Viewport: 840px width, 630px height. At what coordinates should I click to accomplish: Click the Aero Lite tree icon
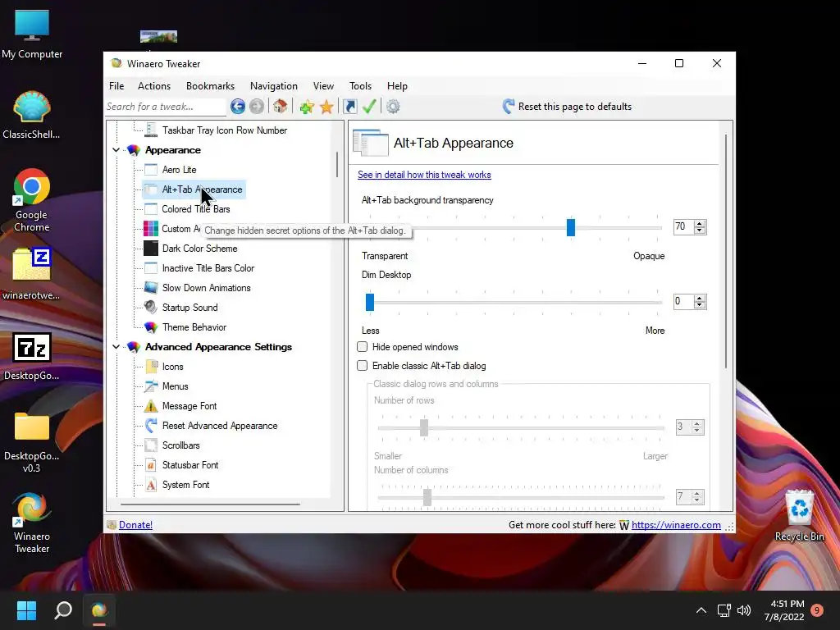pyautogui.click(x=151, y=170)
